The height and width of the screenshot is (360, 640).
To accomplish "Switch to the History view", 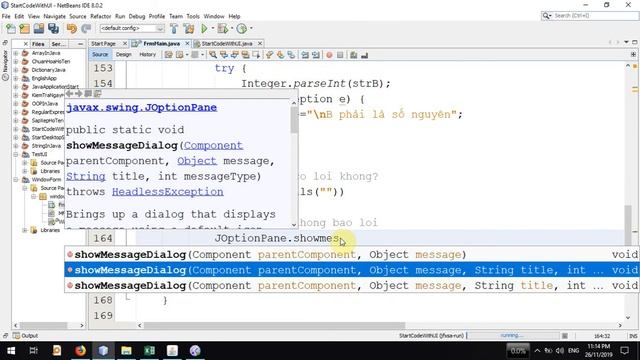I will [147, 55].
